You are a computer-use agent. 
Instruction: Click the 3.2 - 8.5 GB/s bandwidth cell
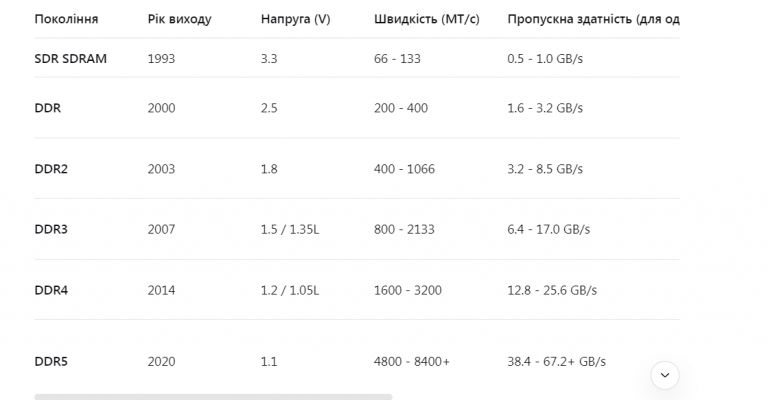pos(545,169)
